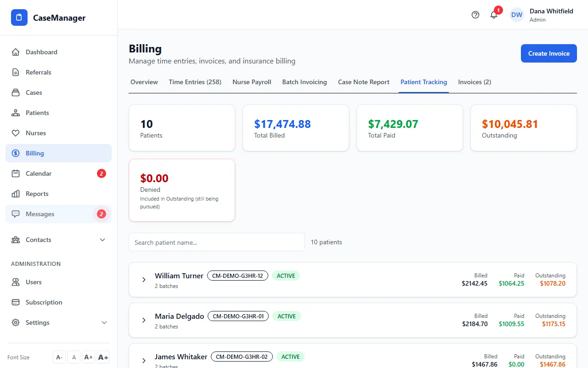
Task: Open the help question mark icon
Action: 475,15
